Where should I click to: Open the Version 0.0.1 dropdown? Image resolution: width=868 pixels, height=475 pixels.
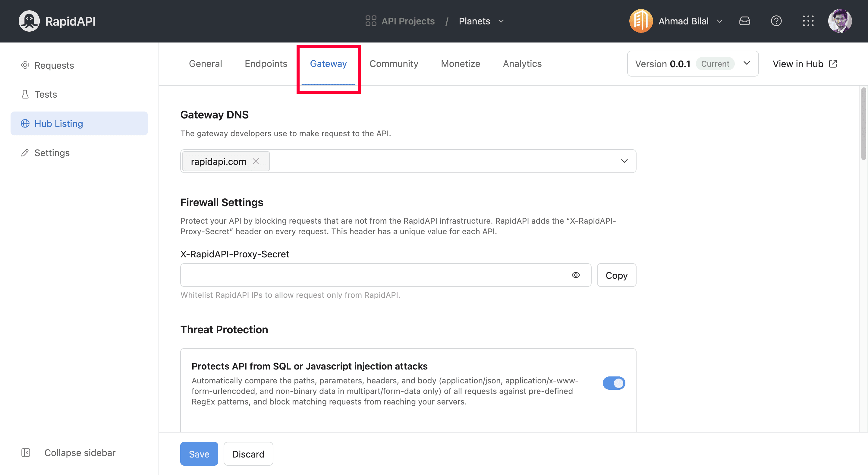tap(693, 64)
